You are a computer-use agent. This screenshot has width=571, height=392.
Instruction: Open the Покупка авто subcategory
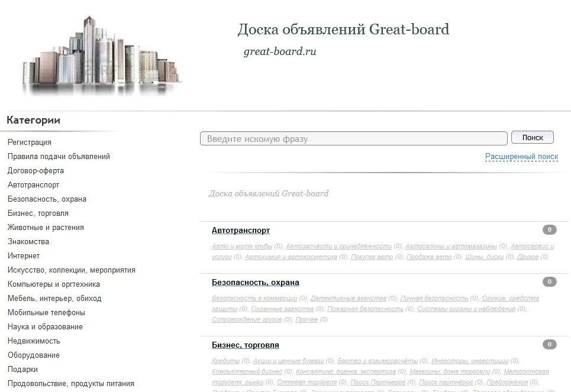coord(372,257)
